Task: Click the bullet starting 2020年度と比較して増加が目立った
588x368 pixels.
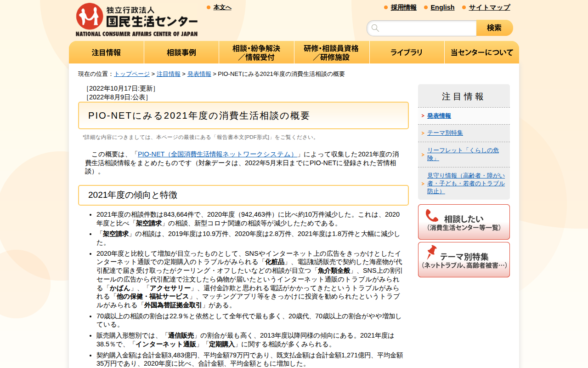Action: (x=249, y=280)
